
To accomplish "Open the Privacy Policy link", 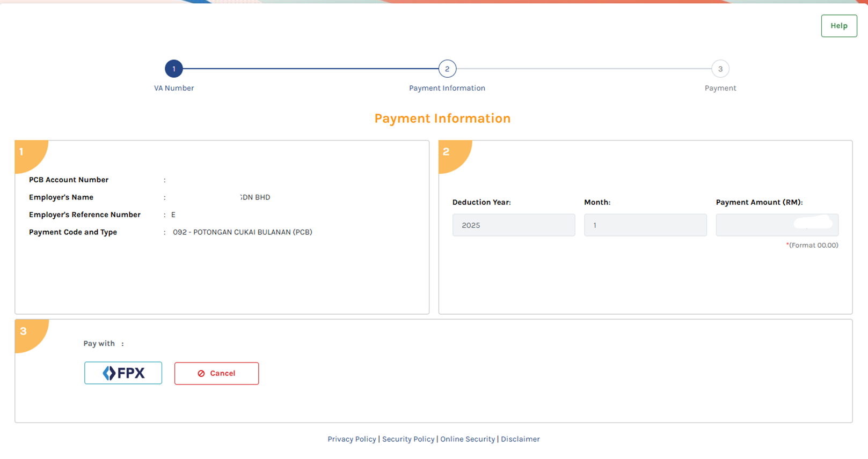I will (352, 439).
